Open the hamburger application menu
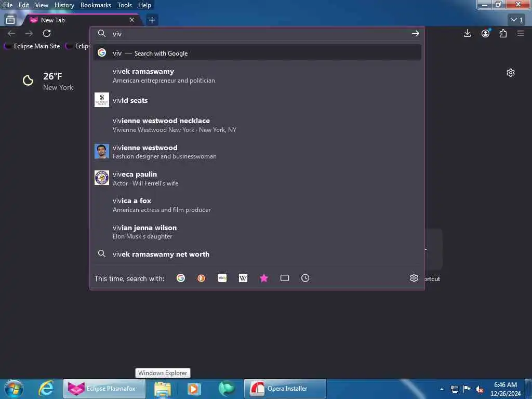532x399 pixels. [x=521, y=33]
